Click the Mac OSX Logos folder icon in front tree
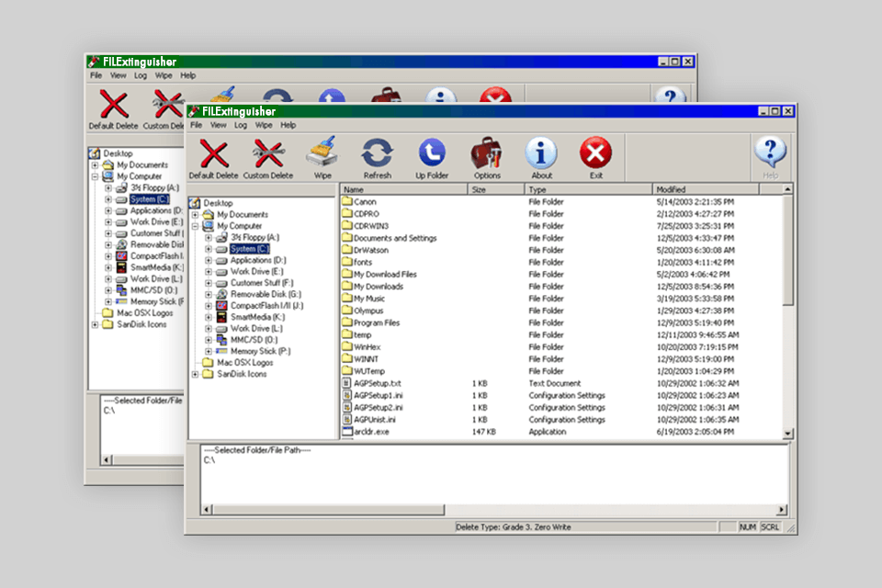882x588 pixels. [209, 362]
